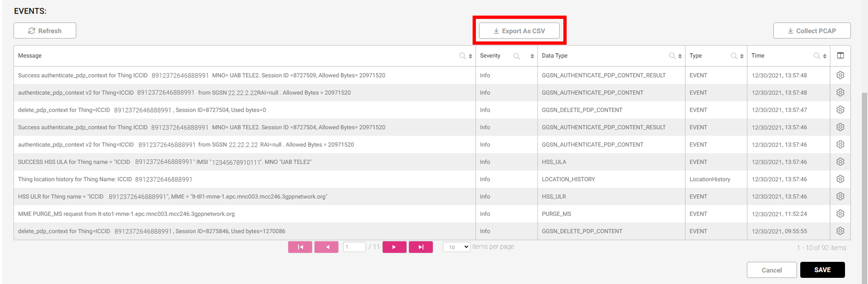868x284 pixels.
Task: Open gear for 13:57:48 GGSN_AUTHENTICATE_PDP_CONTENT row
Action: (840, 92)
